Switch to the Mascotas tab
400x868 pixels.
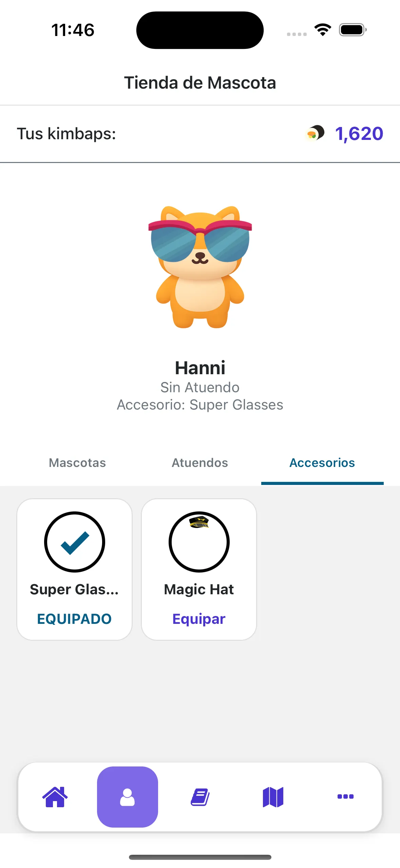pos(77,463)
